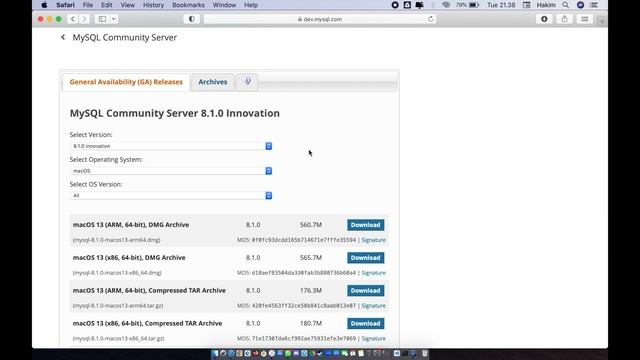Go back using the Safari back arrow
The image size is (640, 360).
pos(73,19)
